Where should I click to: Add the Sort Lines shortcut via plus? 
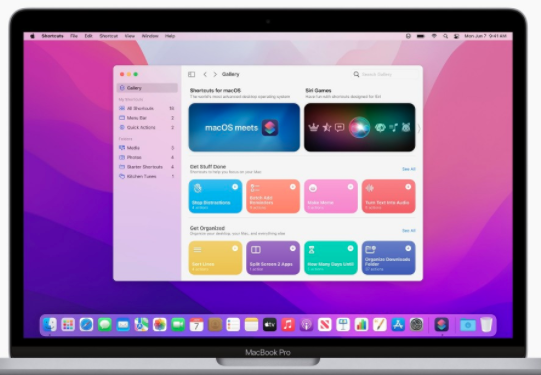click(235, 248)
